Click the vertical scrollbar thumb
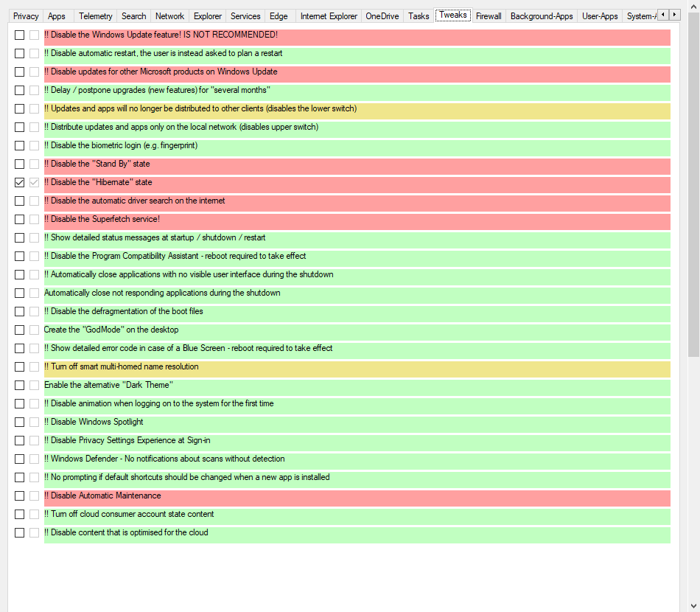The image size is (700, 612). point(694,183)
